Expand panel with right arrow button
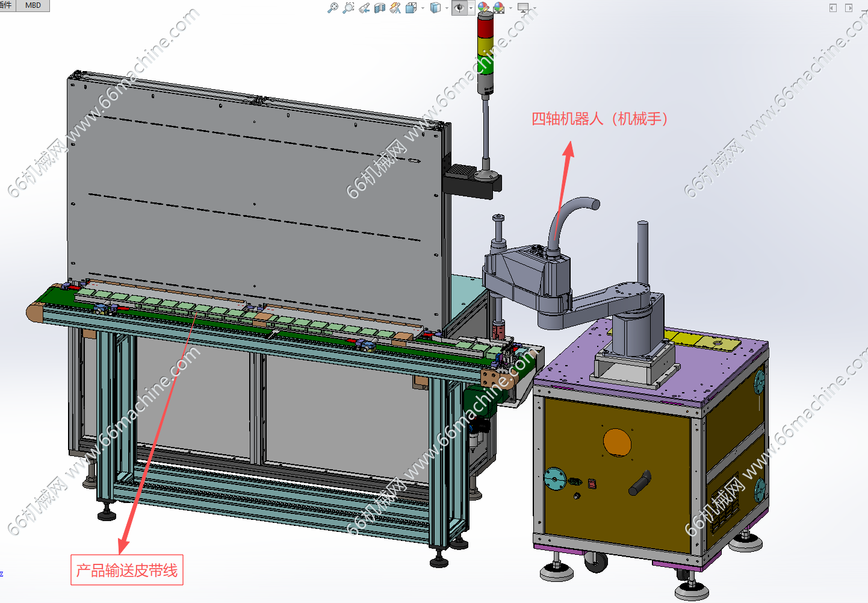868x603 pixels. pos(849,8)
